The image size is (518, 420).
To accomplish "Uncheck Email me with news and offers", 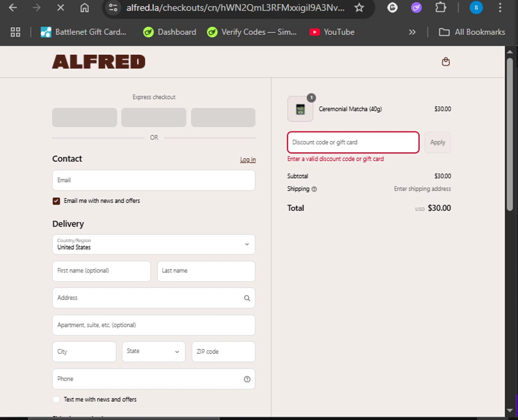I will [x=56, y=201].
